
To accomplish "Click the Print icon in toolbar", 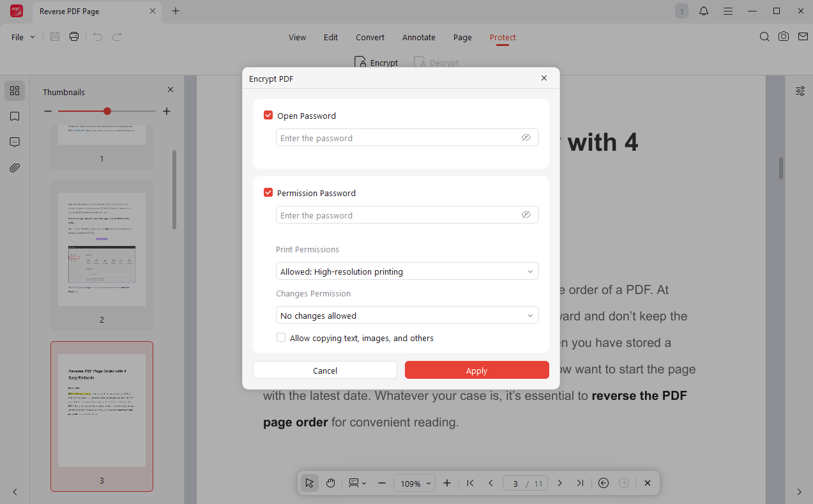I will [74, 37].
